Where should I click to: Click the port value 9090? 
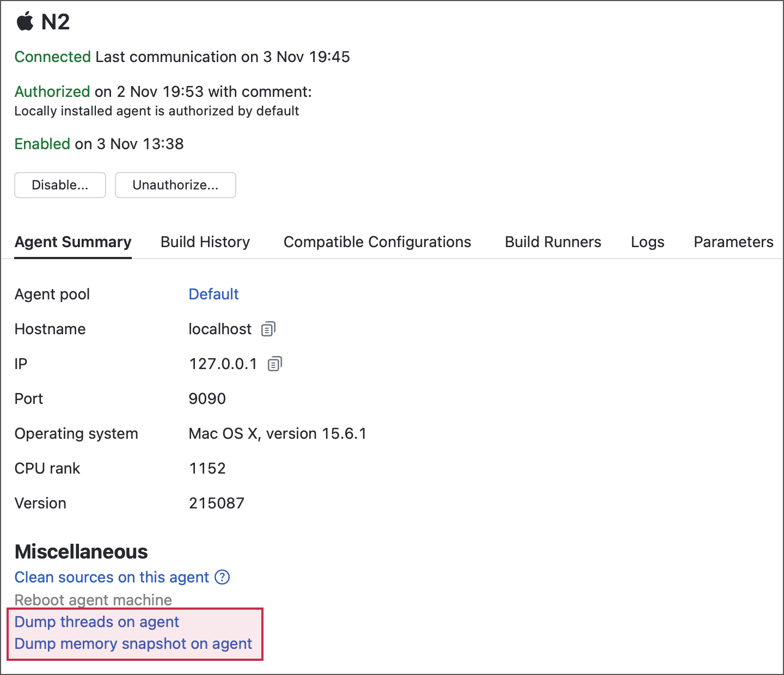click(207, 398)
